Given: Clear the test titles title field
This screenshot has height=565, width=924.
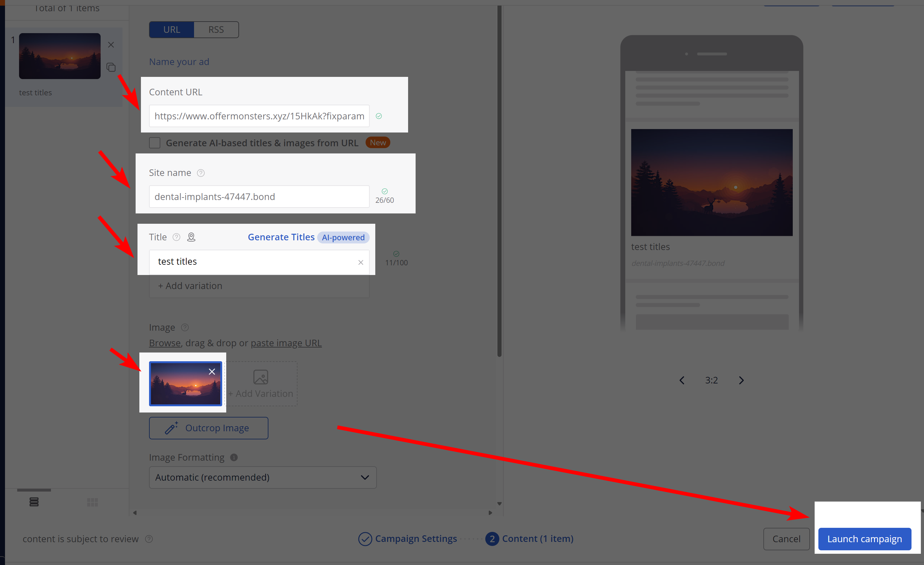Looking at the screenshot, I should [x=361, y=262].
